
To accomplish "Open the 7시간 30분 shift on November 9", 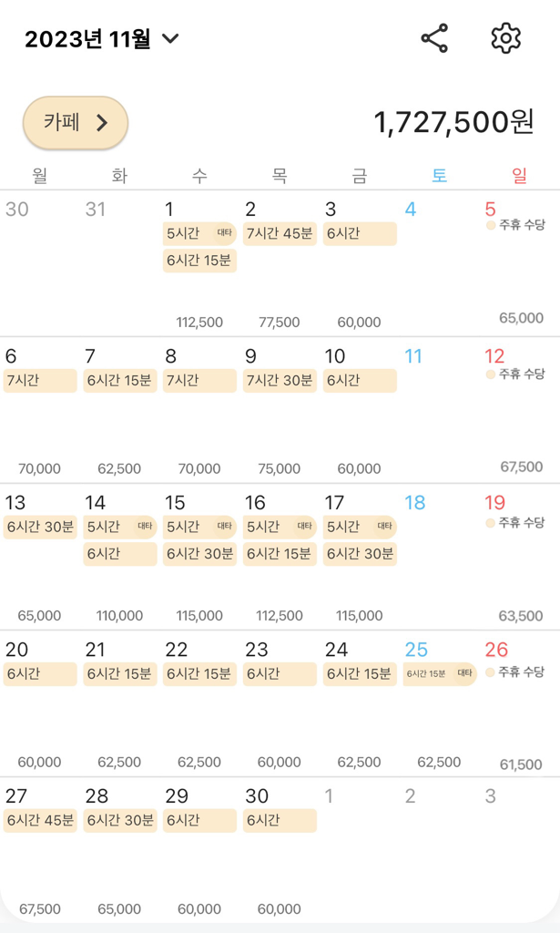I will point(280,381).
